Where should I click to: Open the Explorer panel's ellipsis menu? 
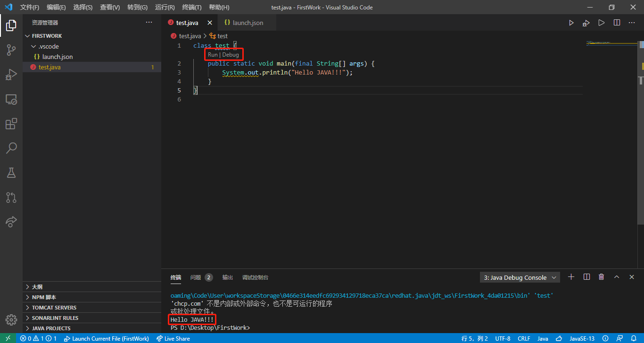tap(149, 22)
